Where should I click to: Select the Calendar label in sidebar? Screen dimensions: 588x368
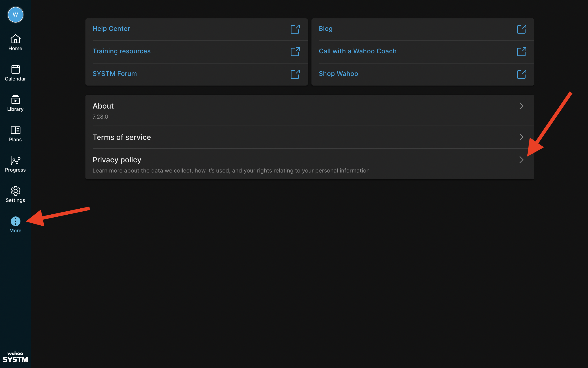tap(15, 79)
